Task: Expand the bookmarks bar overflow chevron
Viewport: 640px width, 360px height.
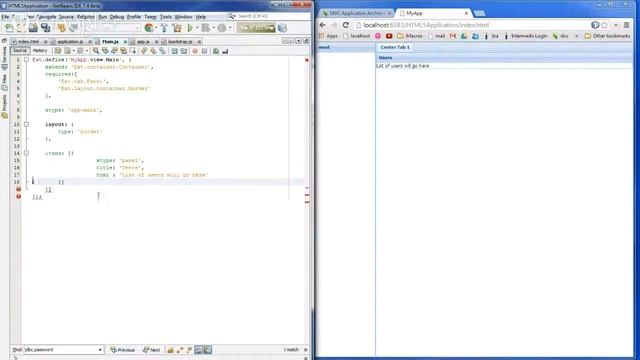Action: point(576,36)
